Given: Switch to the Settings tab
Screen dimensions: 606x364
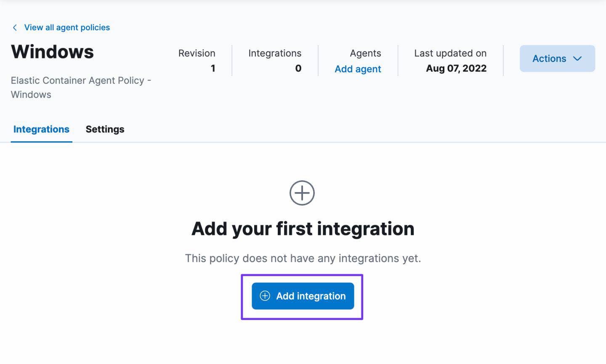Looking at the screenshot, I should coord(105,129).
